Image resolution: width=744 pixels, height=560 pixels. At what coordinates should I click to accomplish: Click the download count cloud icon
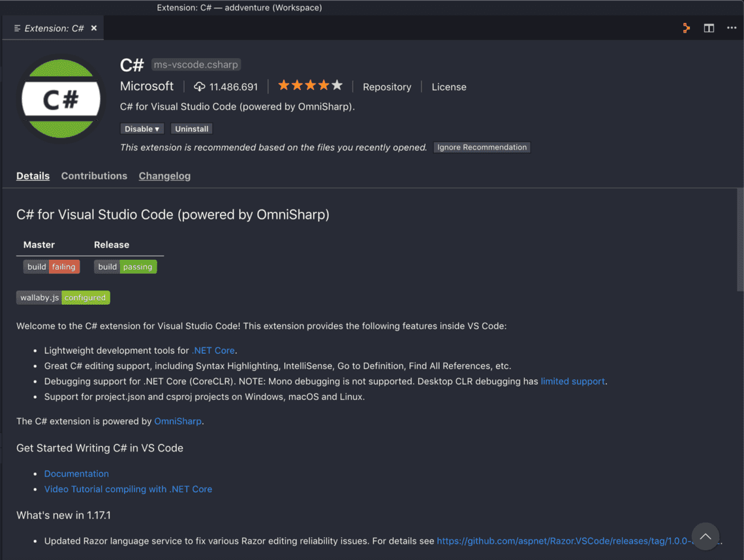click(200, 87)
